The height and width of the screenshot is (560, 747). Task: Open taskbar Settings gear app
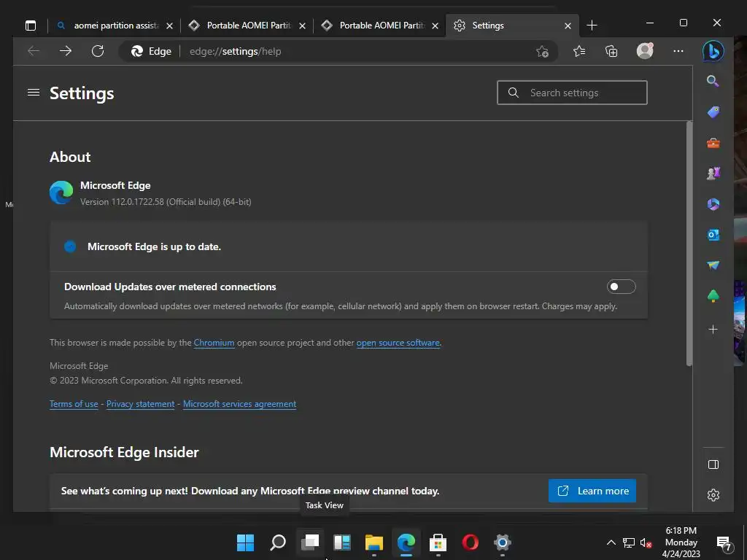[x=502, y=542]
